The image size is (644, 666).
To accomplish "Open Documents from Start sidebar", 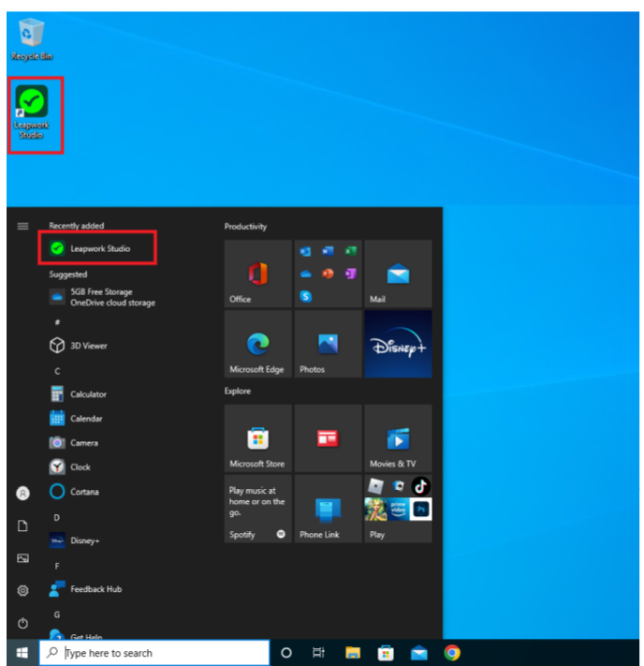I will coord(22,525).
